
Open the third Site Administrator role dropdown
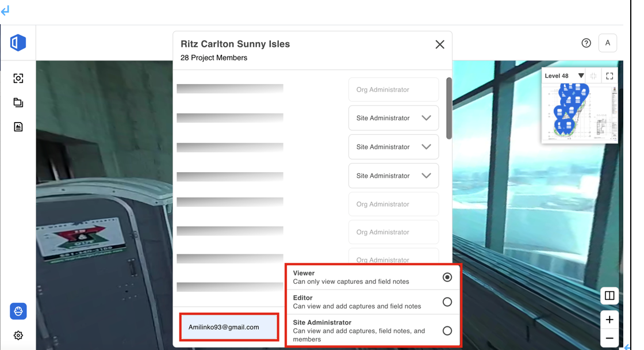click(x=393, y=176)
